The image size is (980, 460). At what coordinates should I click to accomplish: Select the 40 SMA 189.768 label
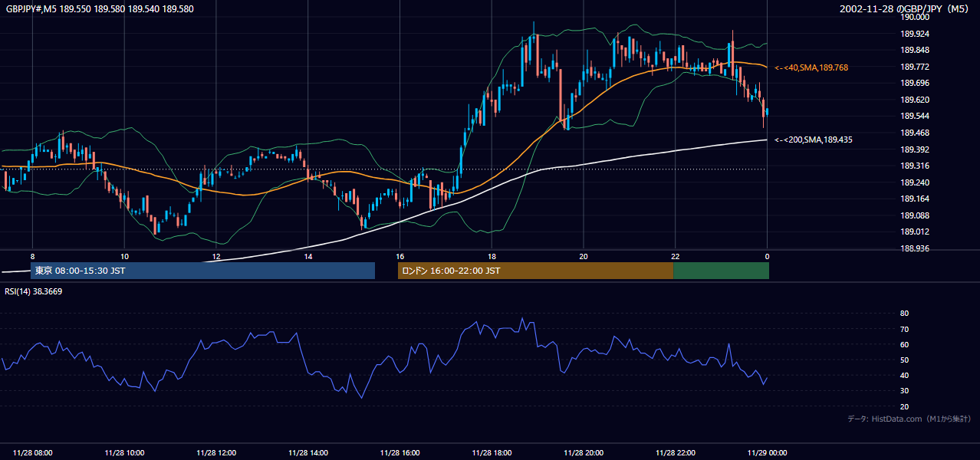[811, 67]
